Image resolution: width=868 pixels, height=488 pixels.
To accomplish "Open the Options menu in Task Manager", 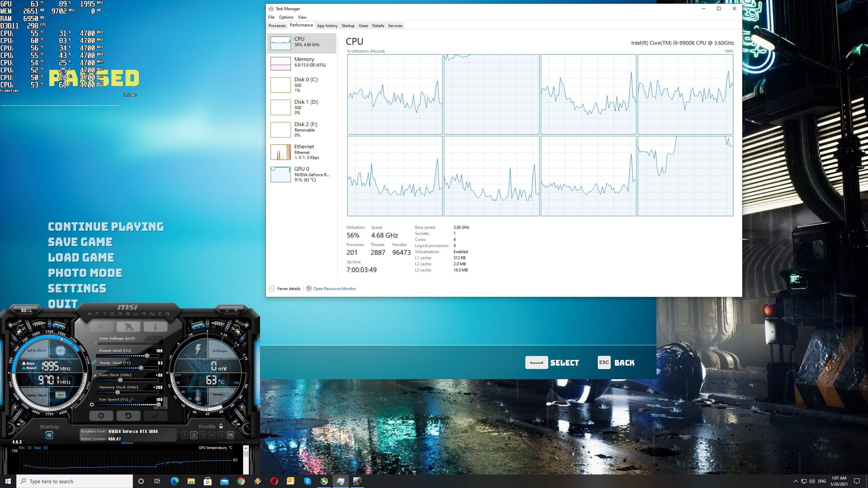I will 286,17.
